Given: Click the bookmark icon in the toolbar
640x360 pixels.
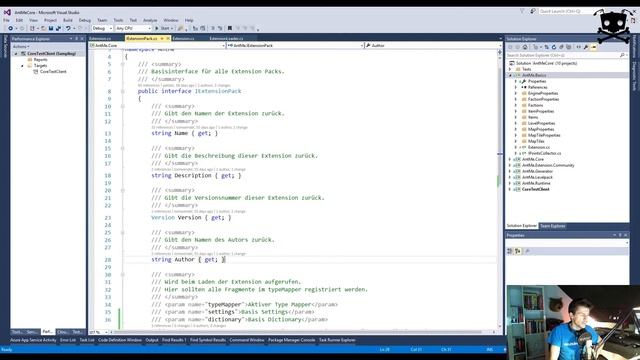Looking at the screenshot, I should point(230,28).
